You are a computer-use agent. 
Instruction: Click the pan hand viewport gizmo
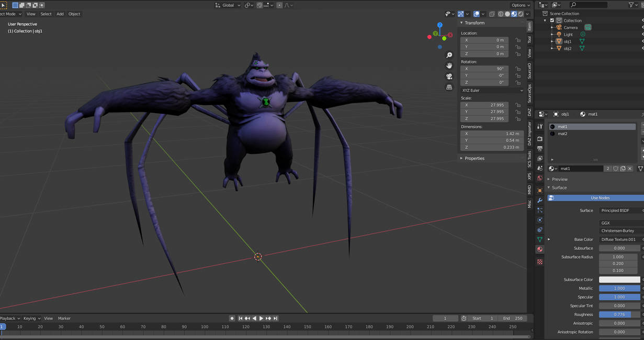(x=449, y=66)
